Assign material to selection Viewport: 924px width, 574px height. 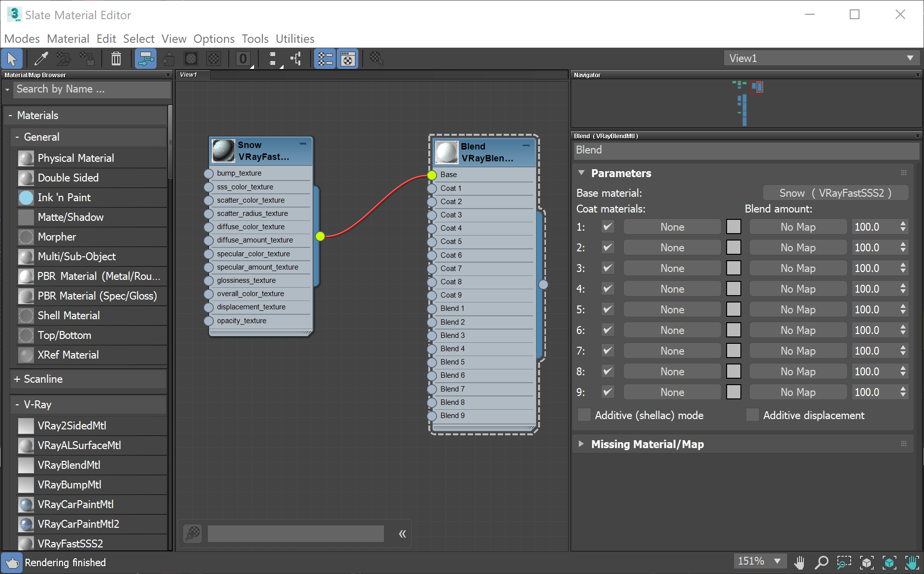64,59
